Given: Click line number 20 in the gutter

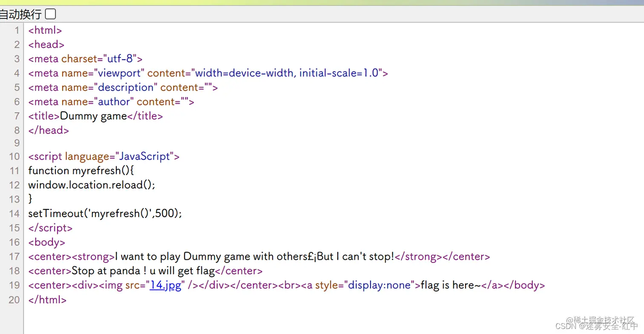Looking at the screenshot, I should 14,299.
